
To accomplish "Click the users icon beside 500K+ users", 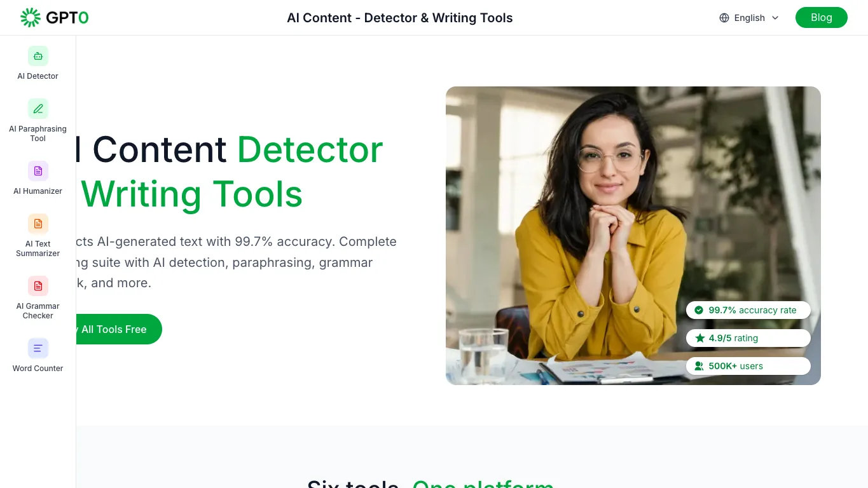I will (699, 366).
